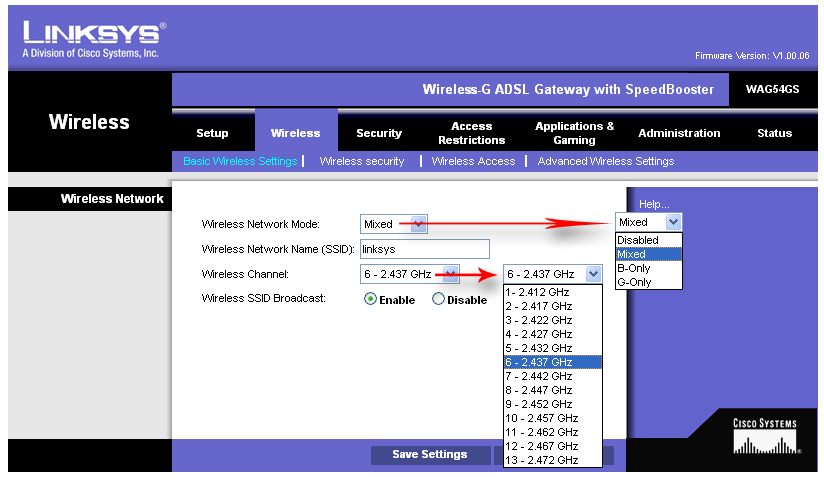Image resolution: width=824 pixels, height=481 pixels.
Task: Select Basic Wireless Settings subtab
Action: pos(240,161)
